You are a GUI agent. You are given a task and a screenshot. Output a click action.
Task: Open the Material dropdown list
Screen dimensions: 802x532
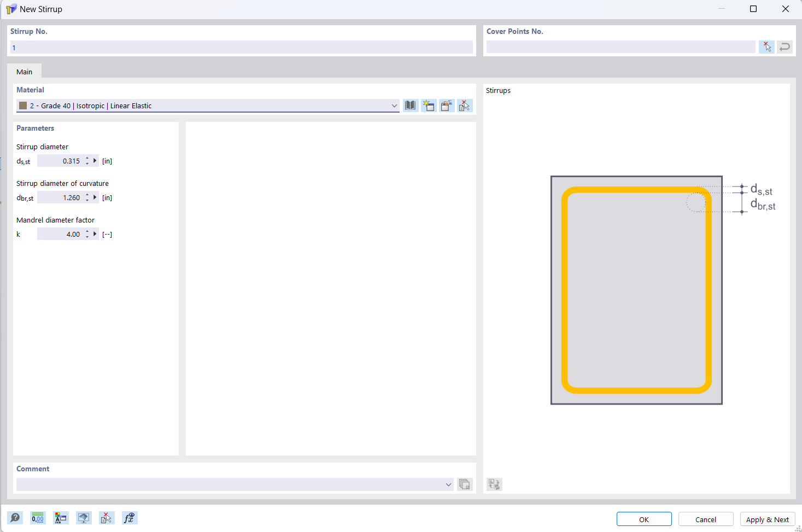point(395,106)
